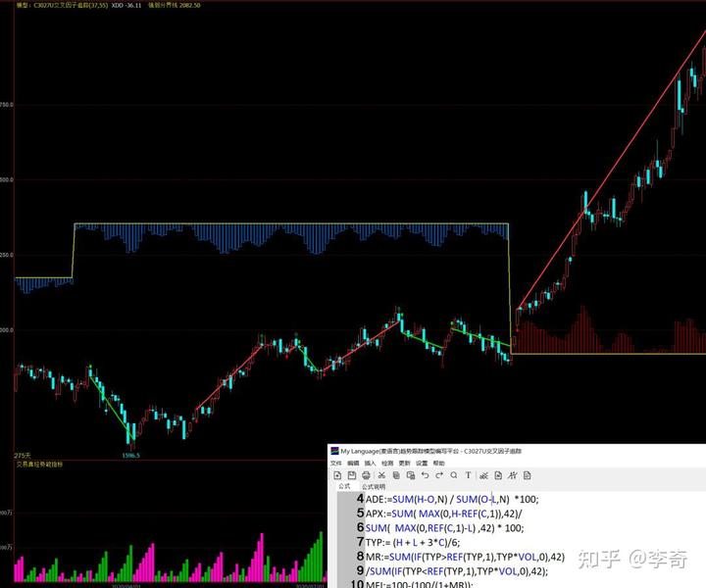The width and height of the screenshot is (706, 588).
Task: Click the 1596.5 low price label
Action: point(130,456)
